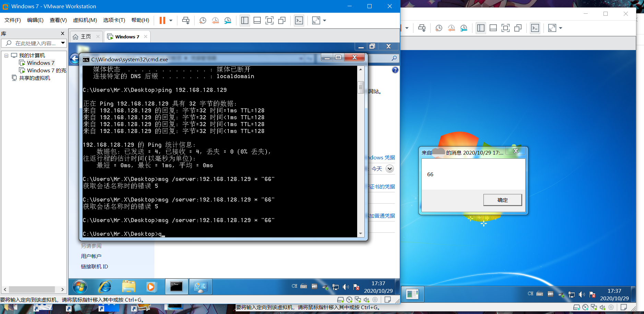The width and height of the screenshot is (644, 314).
Task: Click volume icon in right VM tray
Action: [582, 294]
